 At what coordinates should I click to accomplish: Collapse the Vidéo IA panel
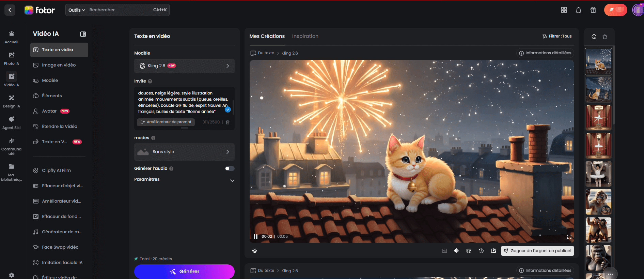tap(83, 34)
